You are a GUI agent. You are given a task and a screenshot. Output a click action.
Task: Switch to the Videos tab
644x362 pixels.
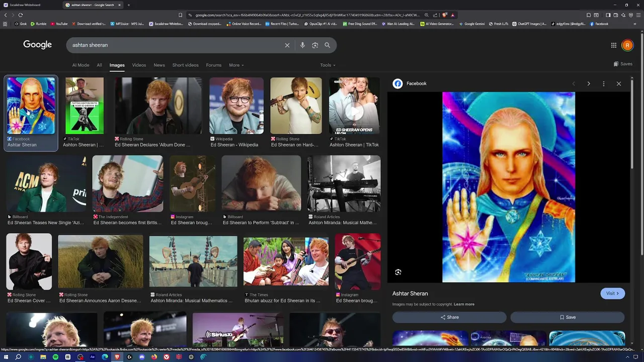[139, 65]
